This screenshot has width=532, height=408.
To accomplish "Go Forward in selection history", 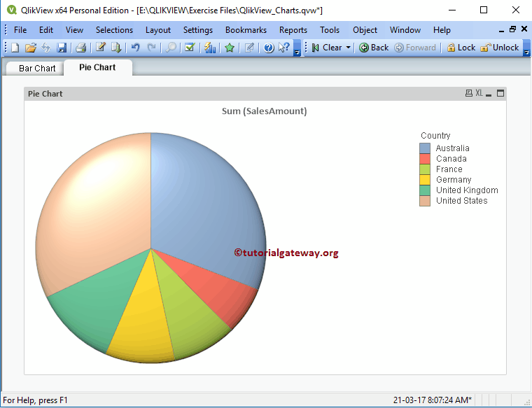I will [415, 48].
